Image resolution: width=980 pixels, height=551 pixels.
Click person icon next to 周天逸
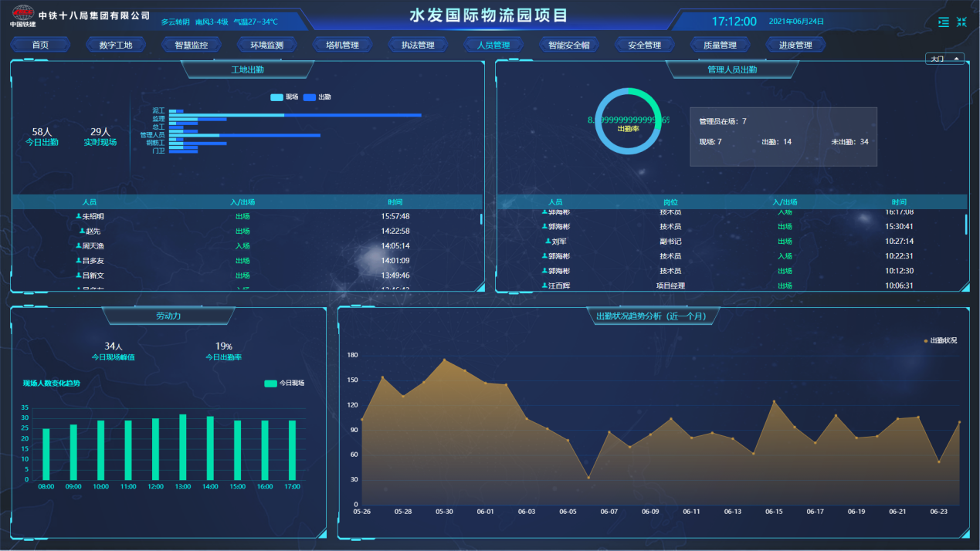pos(79,245)
